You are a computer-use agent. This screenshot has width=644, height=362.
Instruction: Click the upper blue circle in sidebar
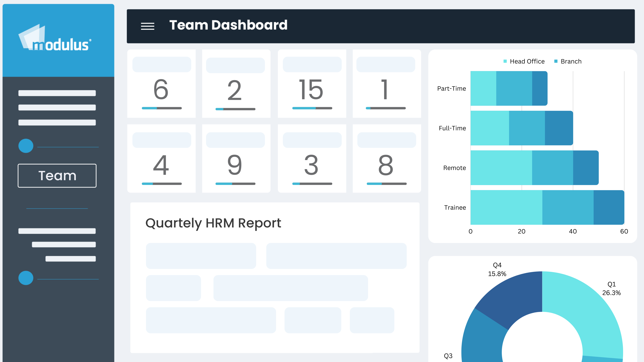(26, 146)
